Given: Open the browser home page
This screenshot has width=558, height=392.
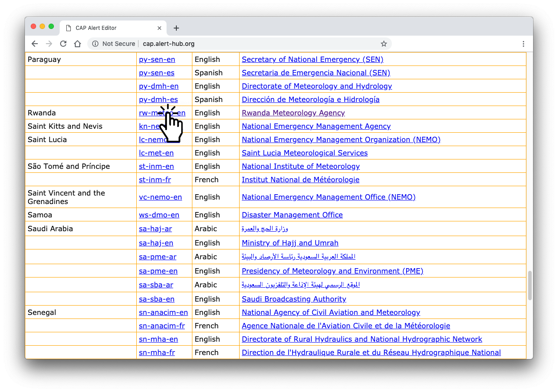Looking at the screenshot, I should coord(77,44).
